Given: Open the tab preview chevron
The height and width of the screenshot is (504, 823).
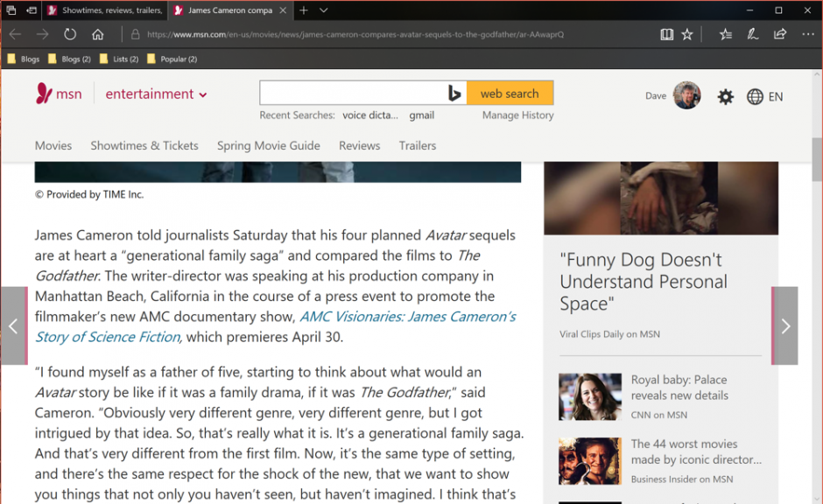Looking at the screenshot, I should coord(324,10).
